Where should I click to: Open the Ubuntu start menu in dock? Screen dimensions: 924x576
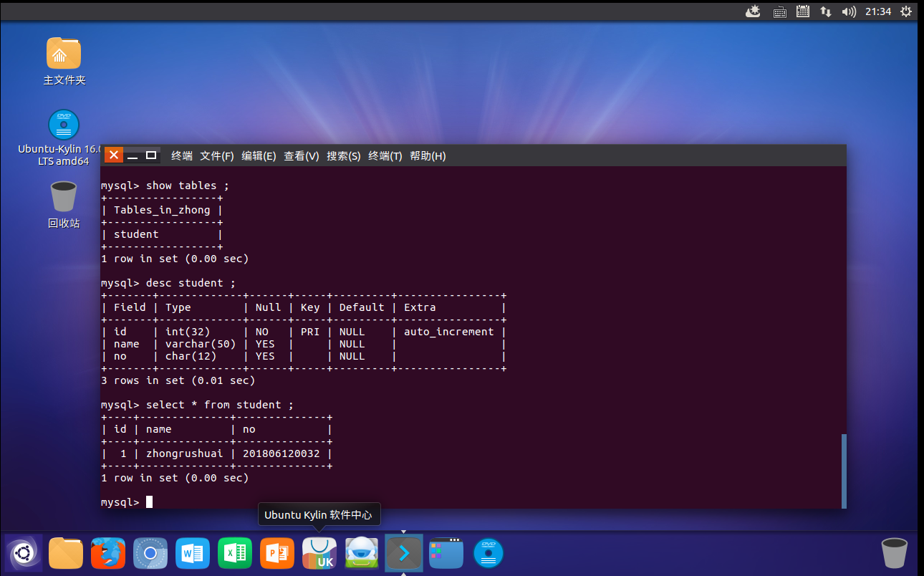(24, 553)
